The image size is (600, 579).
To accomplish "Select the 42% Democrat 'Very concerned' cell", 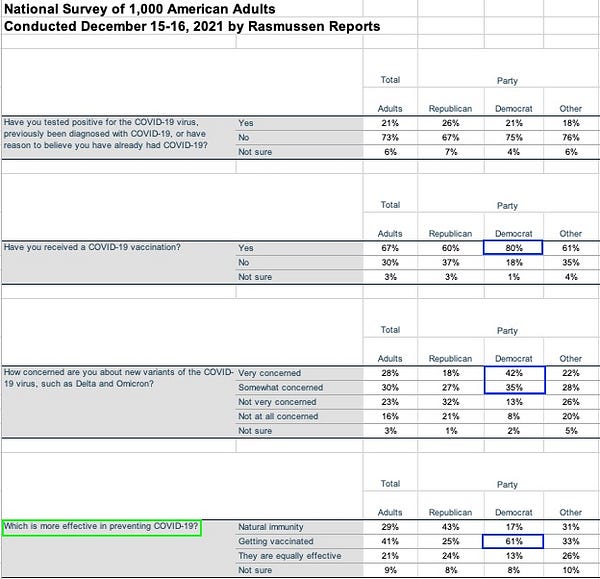I will (x=514, y=373).
